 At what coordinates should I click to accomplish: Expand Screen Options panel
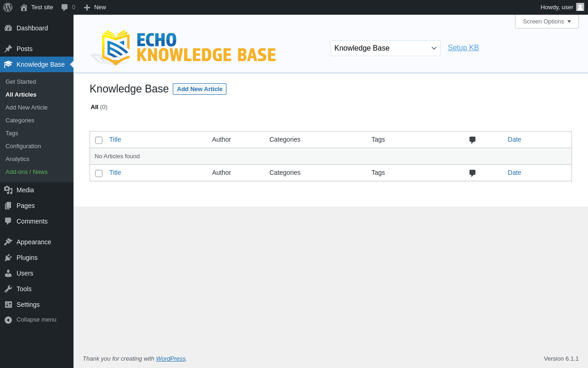tap(547, 22)
